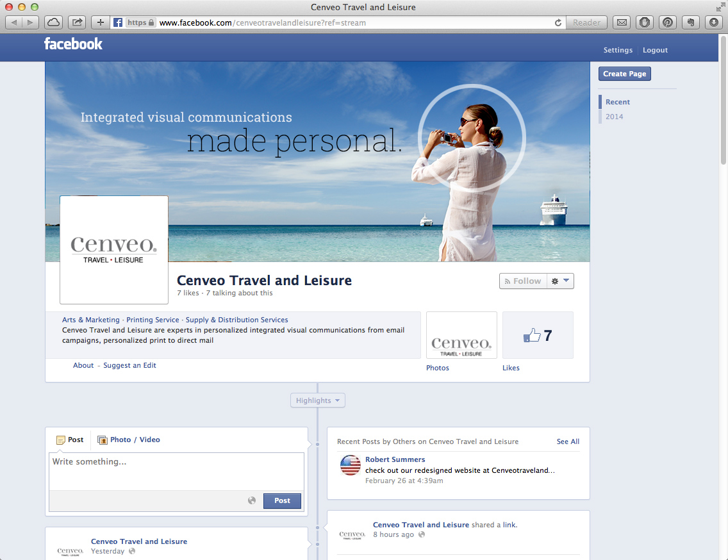This screenshot has height=560, width=728.
Task: Open the Photos thumbnail with Cenveo logo
Action: pos(461,335)
